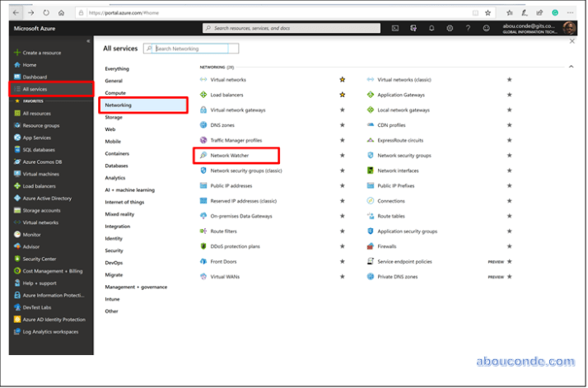Click the Firewalls service icon
Screen dimensions: 588x388
(371, 246)
